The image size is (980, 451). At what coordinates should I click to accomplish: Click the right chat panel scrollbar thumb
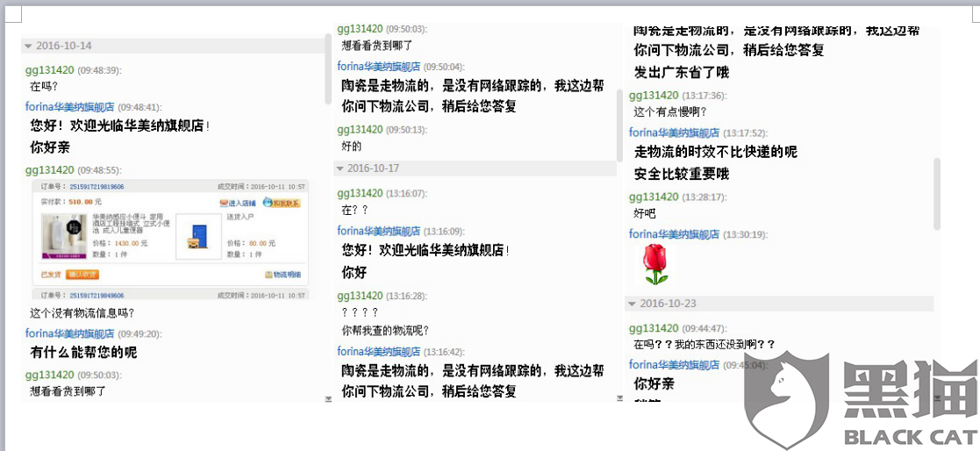coord(936,194)
